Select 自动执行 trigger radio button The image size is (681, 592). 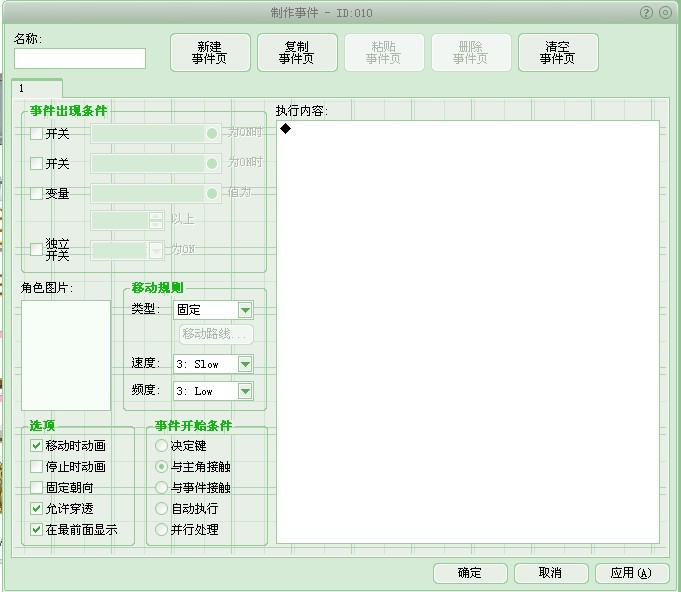pyautogui.click(x=161, y=509)
